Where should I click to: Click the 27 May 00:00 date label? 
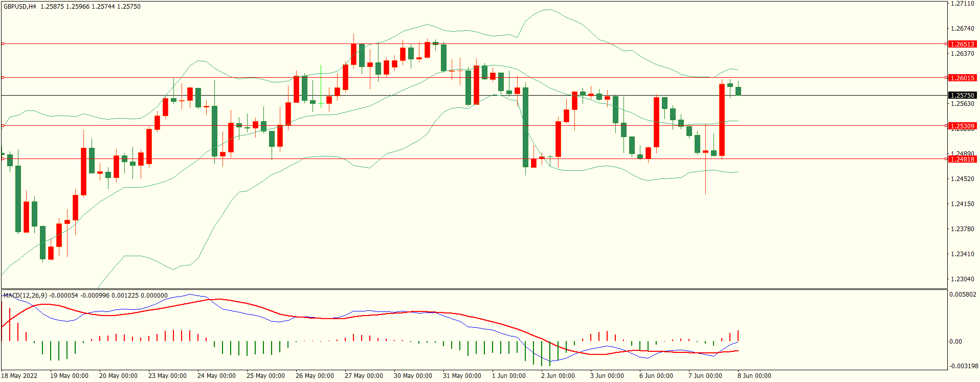[364, 376]
